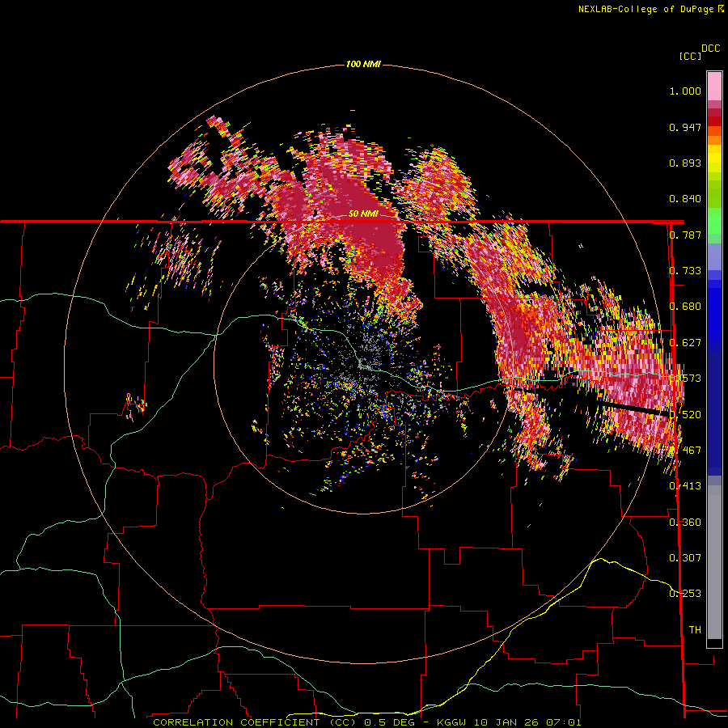
Task: Click the CORRELATION COEFFICIENT (CC) caption text
Action: [x=254, y=722]
